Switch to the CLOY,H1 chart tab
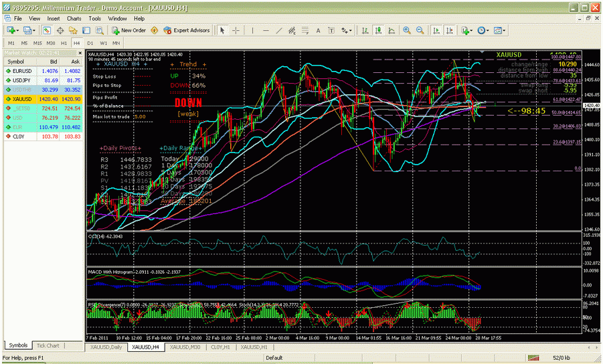 (220, 347)
